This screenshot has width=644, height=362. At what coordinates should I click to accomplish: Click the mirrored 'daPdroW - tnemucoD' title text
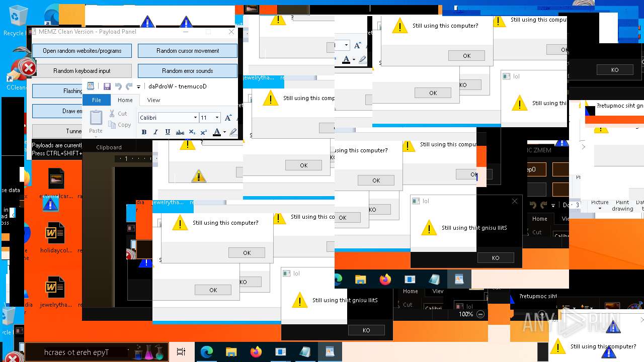coord(178,86)
